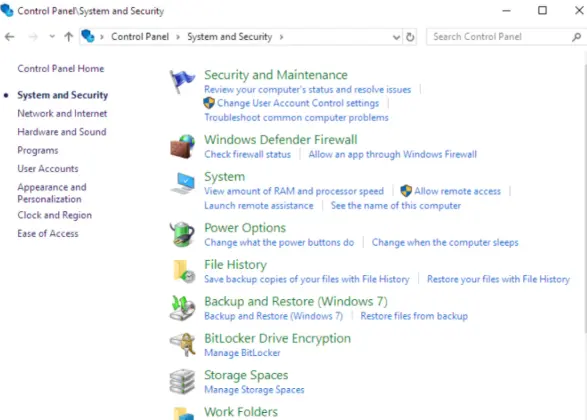Select System and Security in sidebar
Image resolution: width=587 pixels, height=420 pixels.
pos(63,95)
